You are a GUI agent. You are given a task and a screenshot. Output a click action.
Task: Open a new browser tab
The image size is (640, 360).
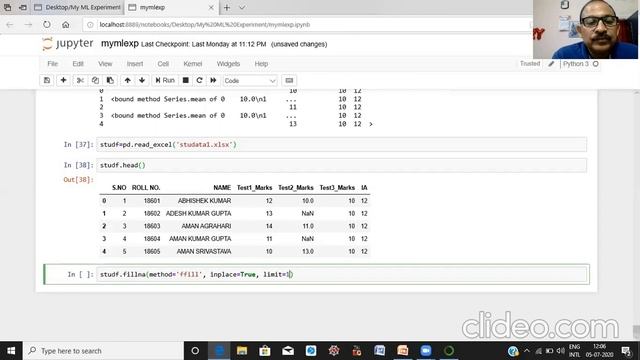click(227, 7)
